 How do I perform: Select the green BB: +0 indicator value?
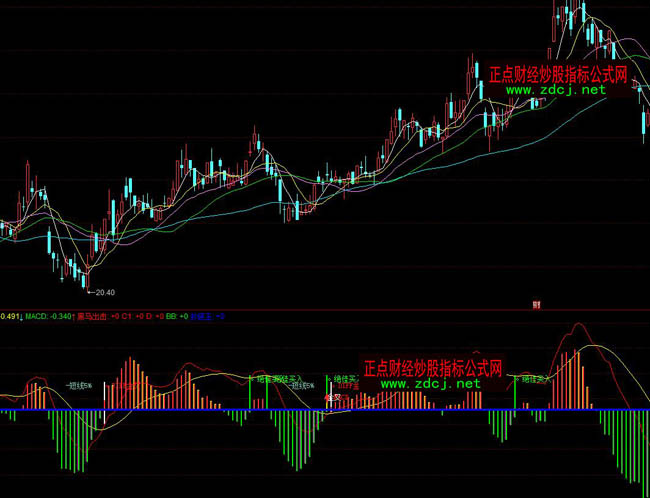176,316
